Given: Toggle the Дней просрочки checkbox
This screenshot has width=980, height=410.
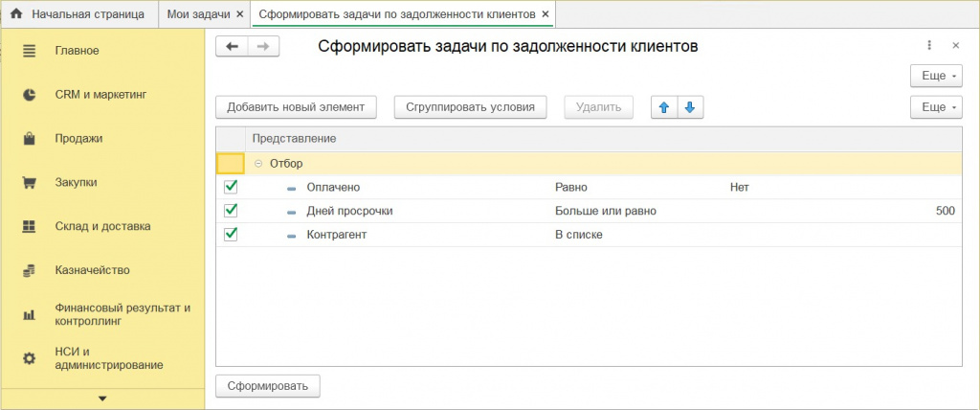Looking at the screenshot, I should (230, 211).
